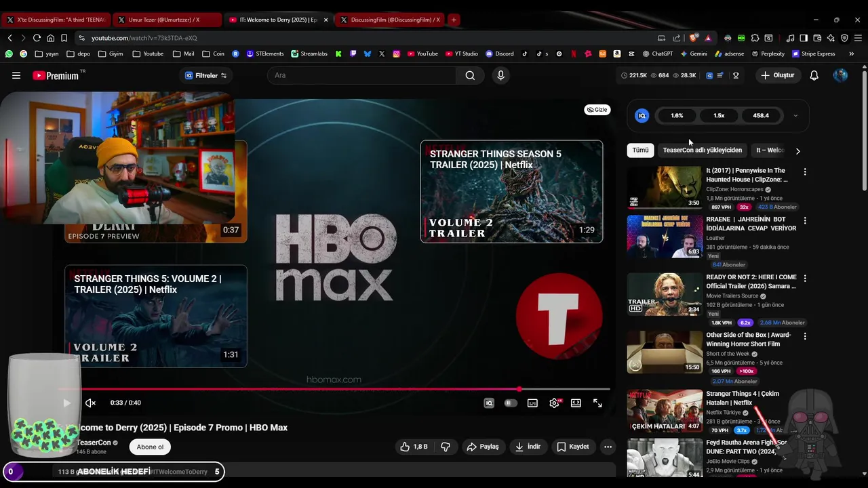The height and width of the screenshot is (488, 868).
Task: Start voice search with the microphone
Action: coord(500,75)
